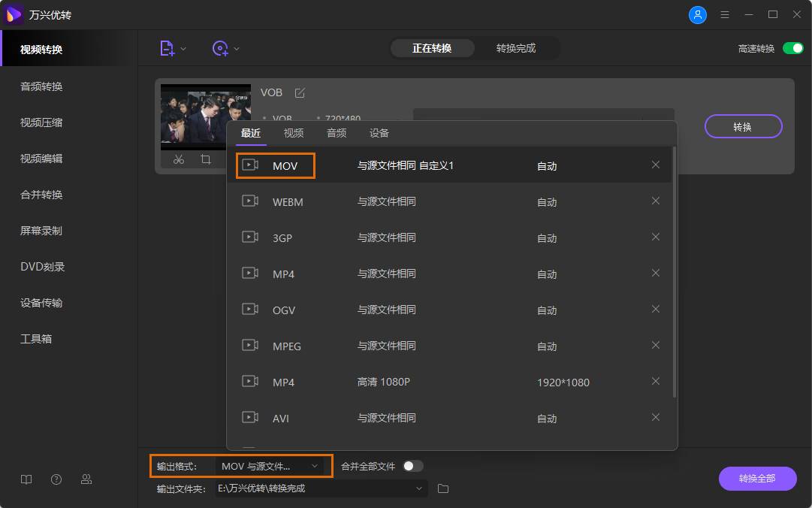Open the output folder browse icon
812x508 pixels.
point(442,488)
